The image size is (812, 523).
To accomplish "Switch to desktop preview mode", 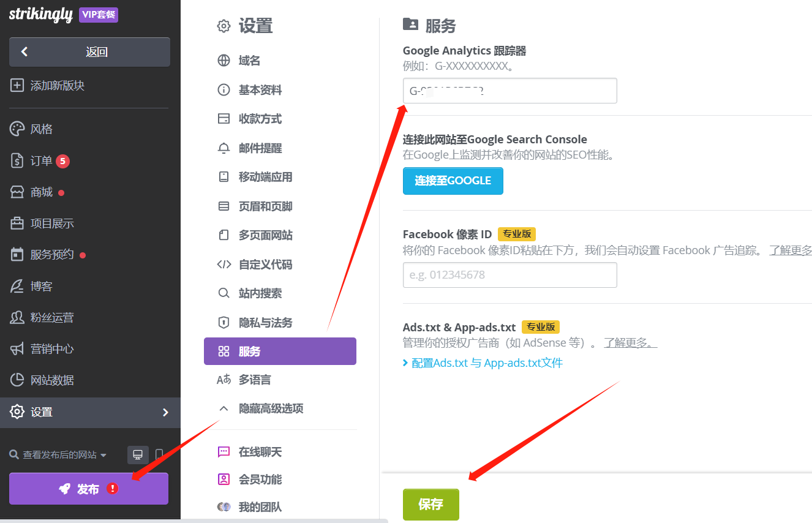I will click(x=138, y=454).
